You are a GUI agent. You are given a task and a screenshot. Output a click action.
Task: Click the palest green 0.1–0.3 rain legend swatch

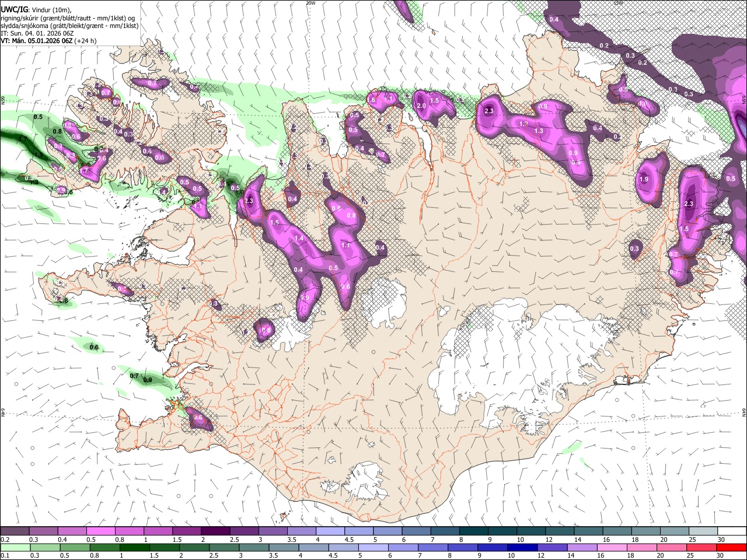[x=15, y=547]
